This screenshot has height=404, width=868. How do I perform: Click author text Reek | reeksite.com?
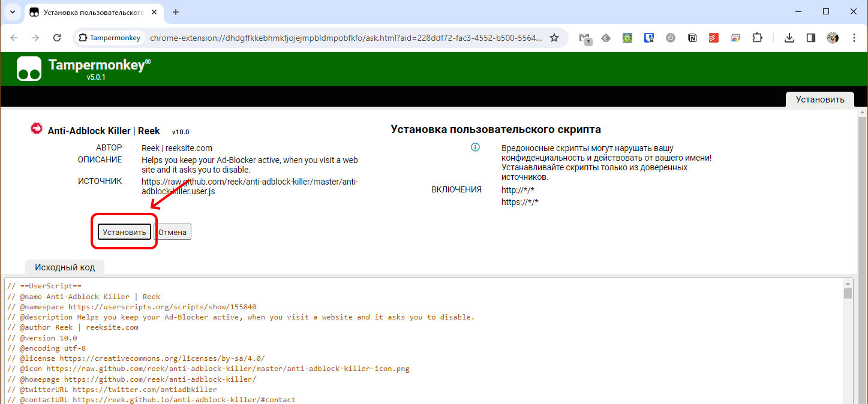(177, 148)
